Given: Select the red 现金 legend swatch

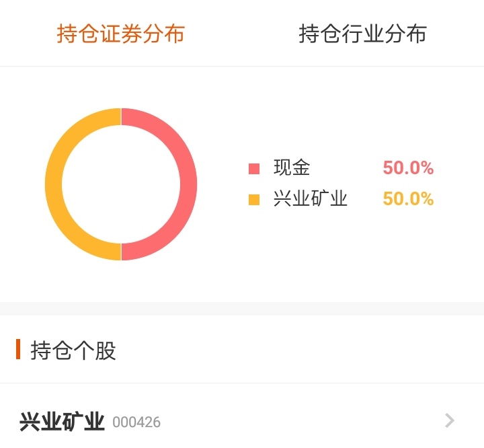Looking at the screenshot, I should 254,169.
